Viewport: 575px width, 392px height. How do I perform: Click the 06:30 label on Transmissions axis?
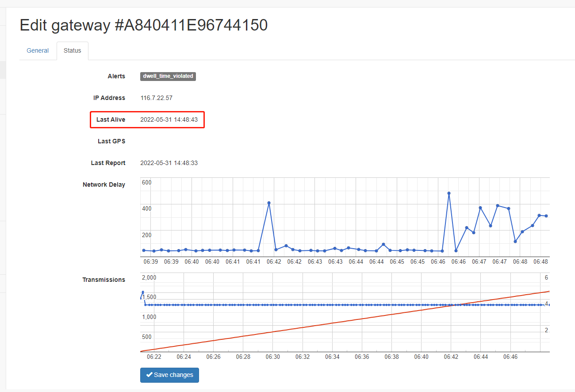pos(273,356)
